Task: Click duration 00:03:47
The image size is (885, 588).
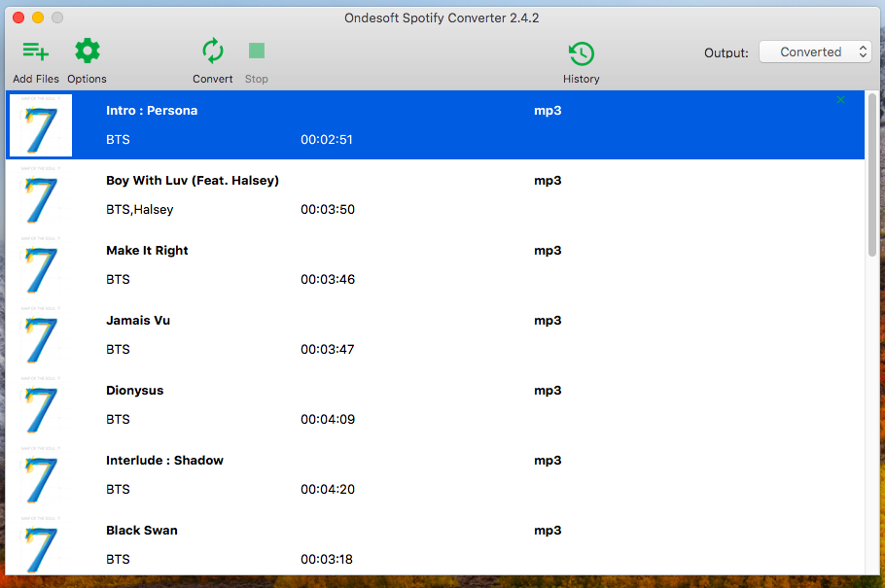Action: [328, 349]
